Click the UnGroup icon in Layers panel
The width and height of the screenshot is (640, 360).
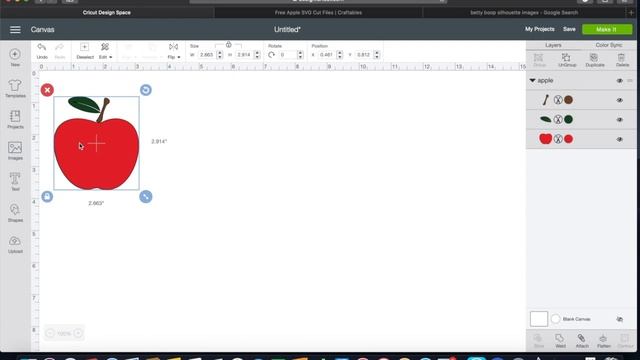coord(567,58)
